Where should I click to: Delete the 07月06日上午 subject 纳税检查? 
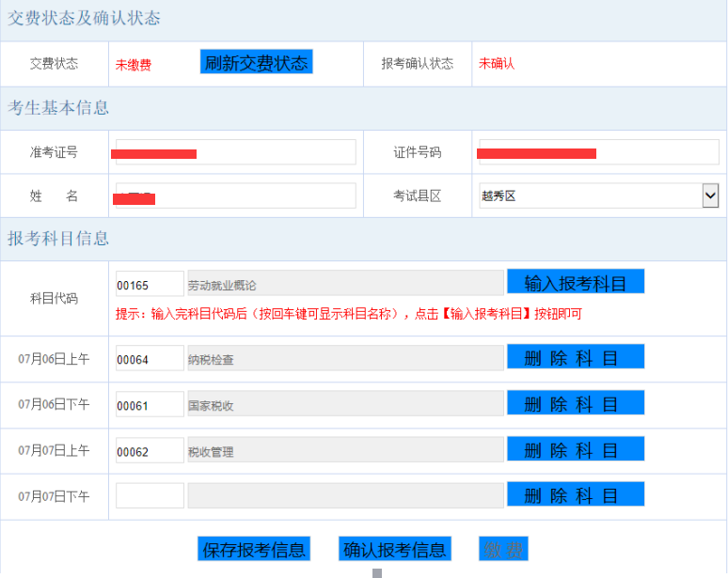[575, 357]
